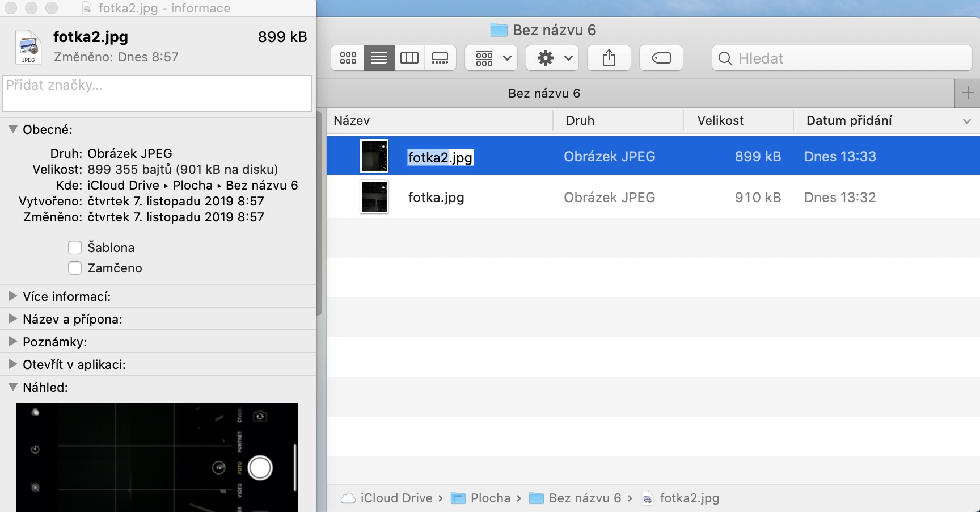The image size is (980, 512).
Task: Collapse the Náhled section
Action: click(x=13, y=387)
